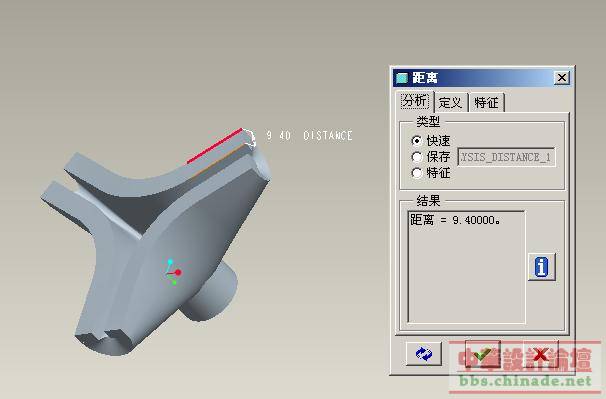Switch to the 分析 tab

coord(415,101)
